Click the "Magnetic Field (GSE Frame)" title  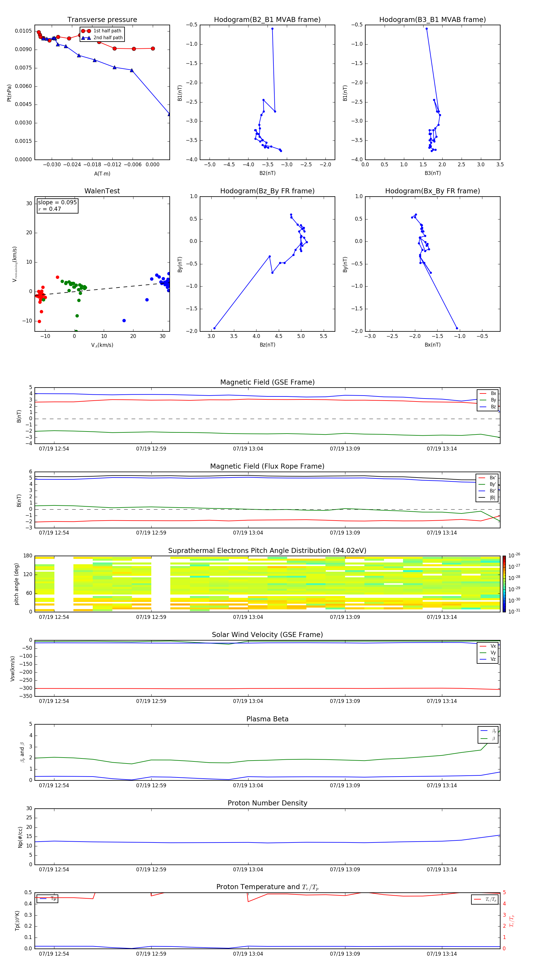[x=267, y=382]
